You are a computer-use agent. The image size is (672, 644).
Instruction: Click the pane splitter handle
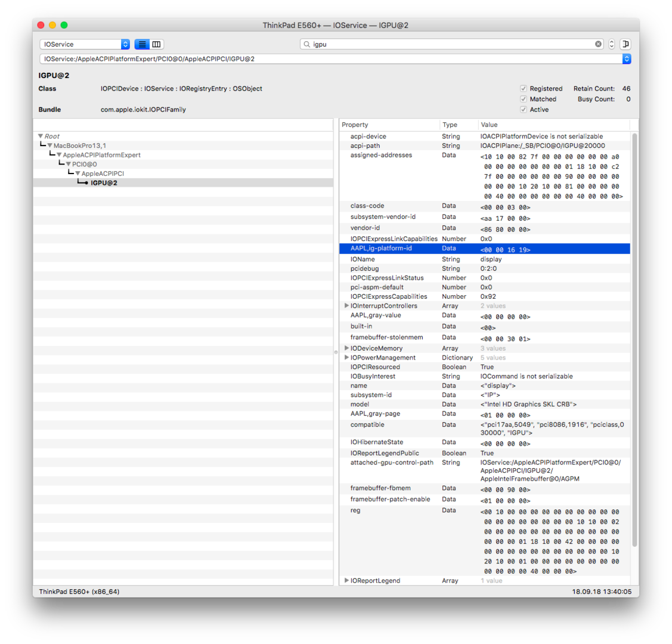click(x=336, y=352)
